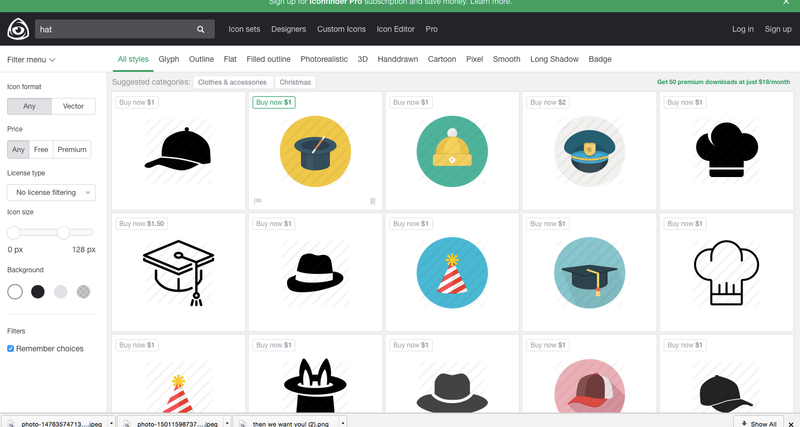Open Icon sets menu

[x=244, y=29]
